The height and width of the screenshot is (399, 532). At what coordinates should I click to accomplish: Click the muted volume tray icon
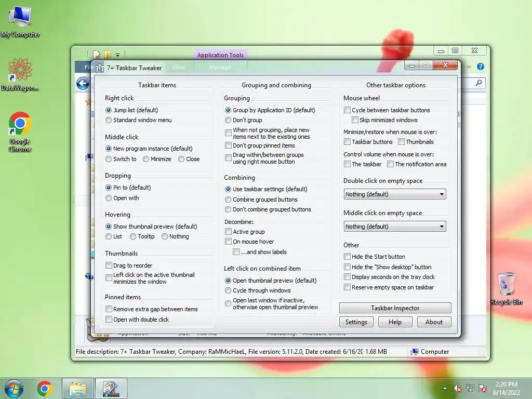[457, 388]
